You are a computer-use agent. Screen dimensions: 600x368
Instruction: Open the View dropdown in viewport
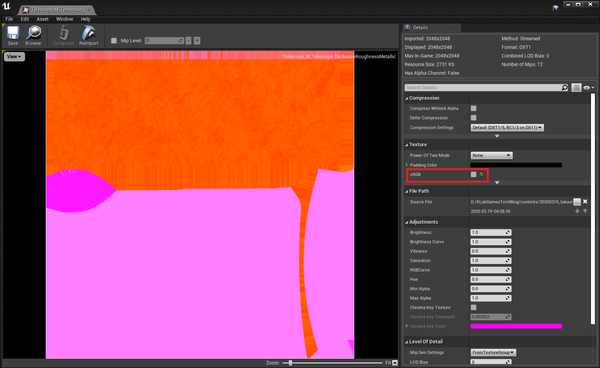(x=14, y=57)
